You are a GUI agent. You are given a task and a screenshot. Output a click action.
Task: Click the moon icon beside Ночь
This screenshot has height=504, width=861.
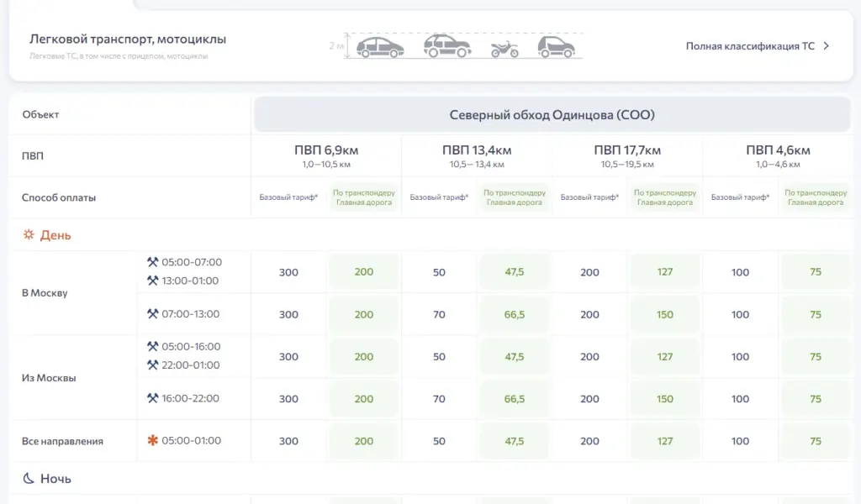(29, 478)
